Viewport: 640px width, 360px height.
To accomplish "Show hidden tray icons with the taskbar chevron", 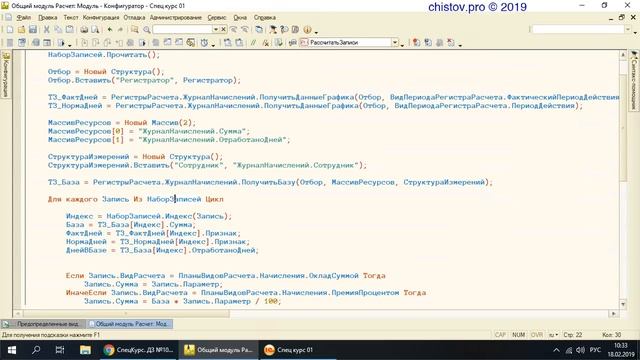I will pos(556,350).
